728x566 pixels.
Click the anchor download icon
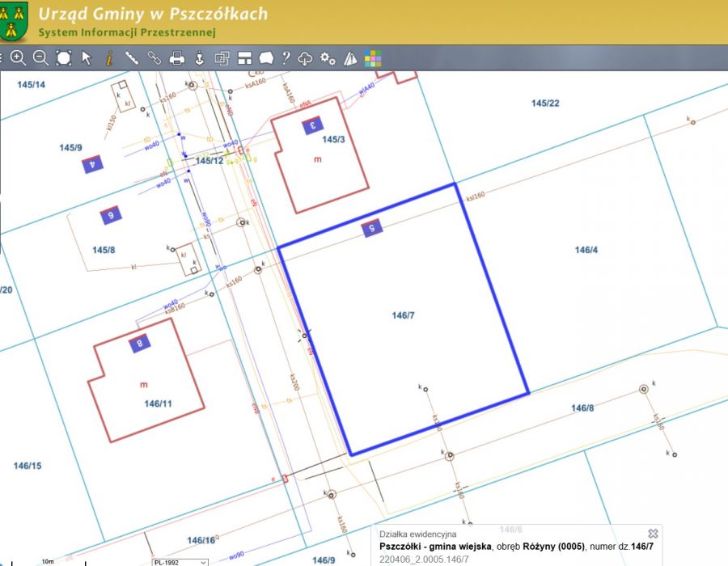point(199,58)
